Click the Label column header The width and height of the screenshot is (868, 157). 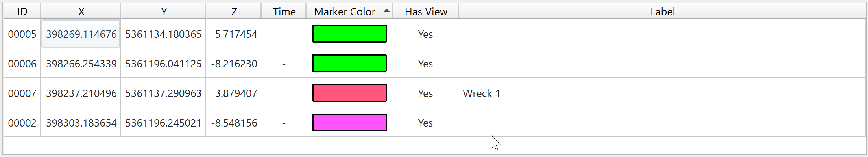tap(662, 11)
